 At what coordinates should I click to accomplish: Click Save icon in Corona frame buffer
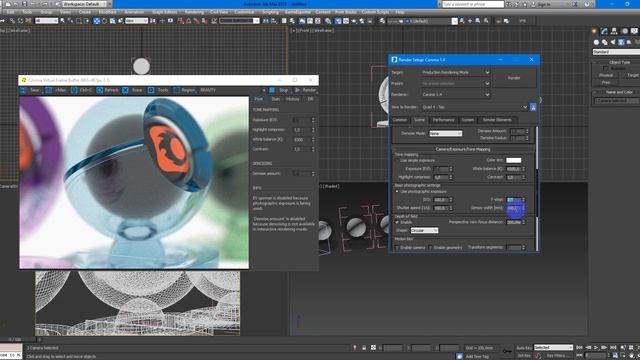tap(23, 90)
